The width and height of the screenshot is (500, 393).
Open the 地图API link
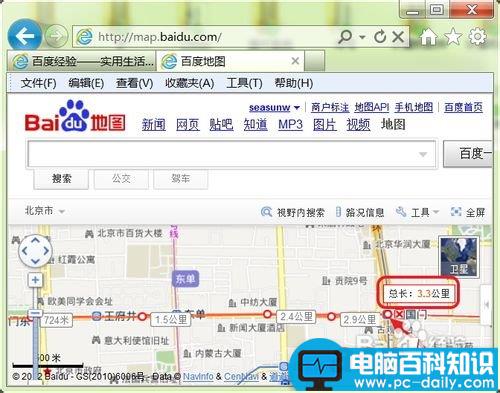coord(372,107)
